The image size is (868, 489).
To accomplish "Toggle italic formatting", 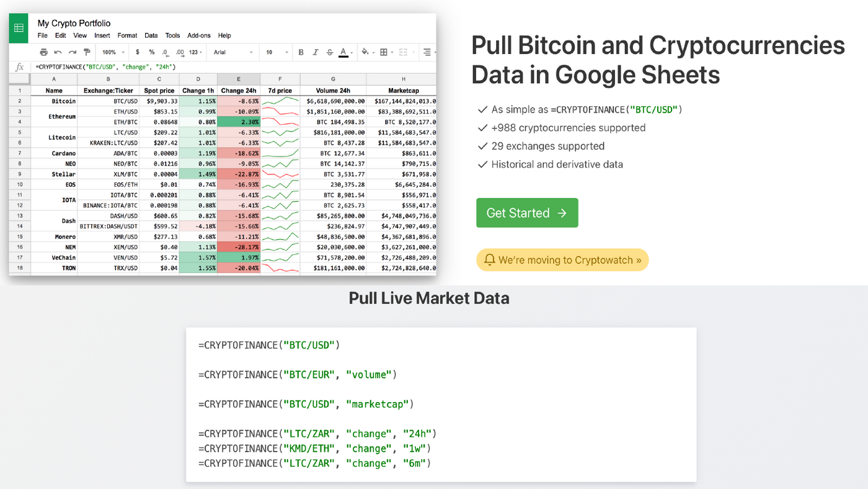I will pos(316,52).
